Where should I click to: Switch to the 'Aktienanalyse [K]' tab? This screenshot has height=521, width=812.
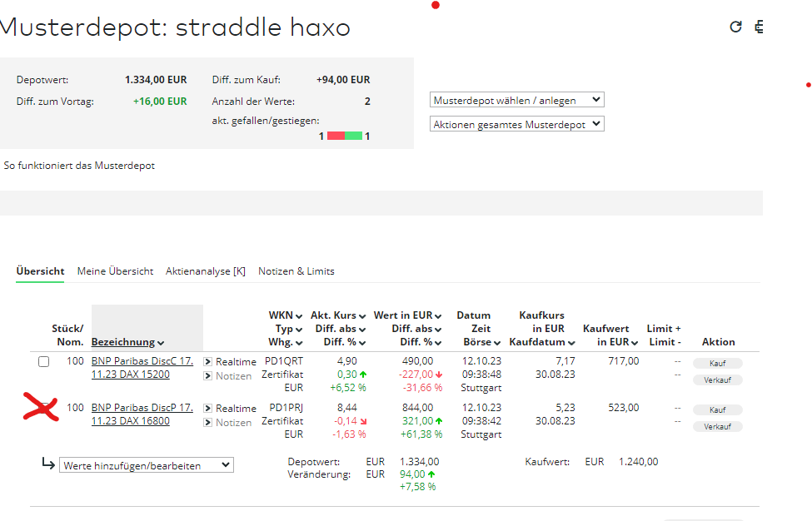point(206,271)
